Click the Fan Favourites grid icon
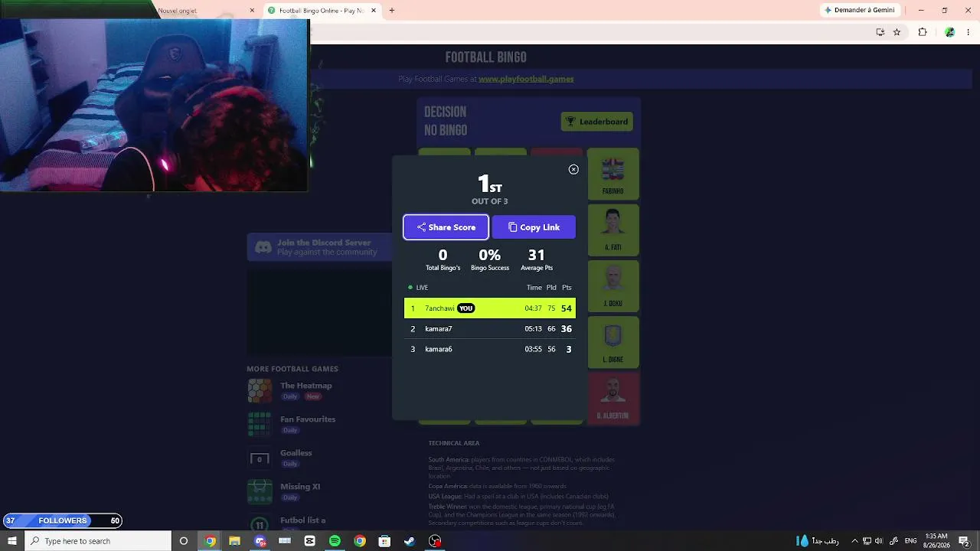Screen dimensions: 980x551 260,424
